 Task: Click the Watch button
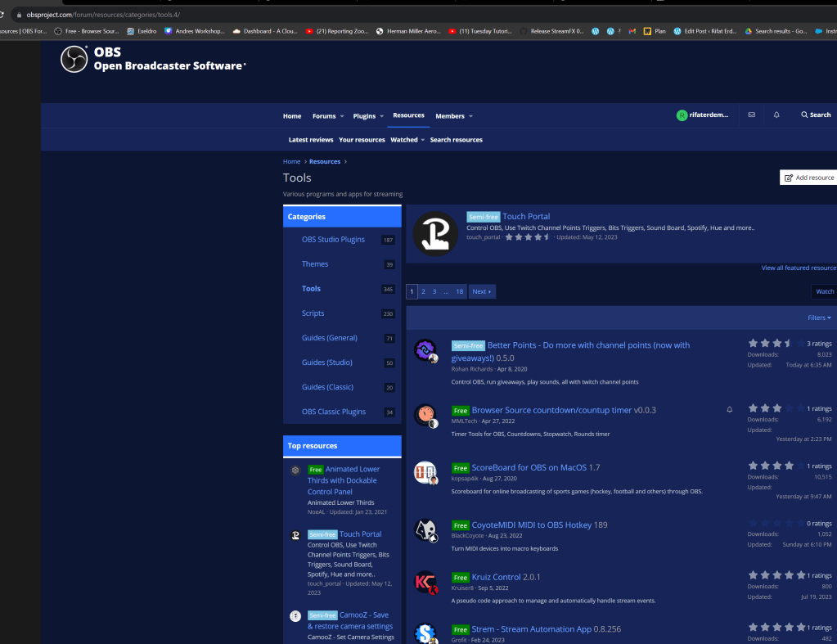(x=824, y=291)
